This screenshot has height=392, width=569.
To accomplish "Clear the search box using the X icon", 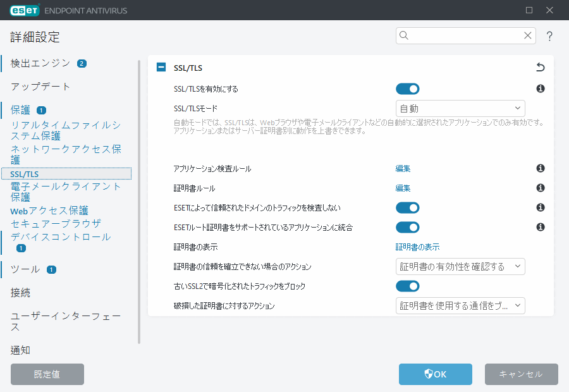I will click(528, 36).
